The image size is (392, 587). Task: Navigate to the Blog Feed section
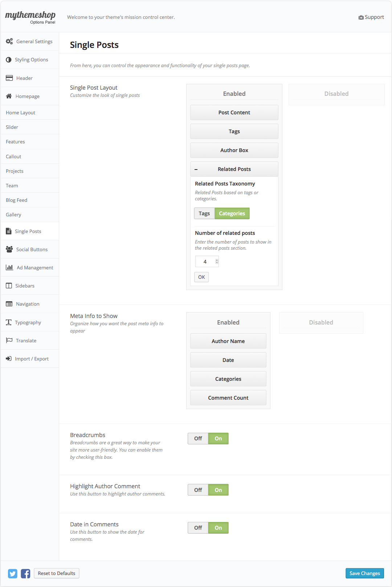[x=16, y=200]
